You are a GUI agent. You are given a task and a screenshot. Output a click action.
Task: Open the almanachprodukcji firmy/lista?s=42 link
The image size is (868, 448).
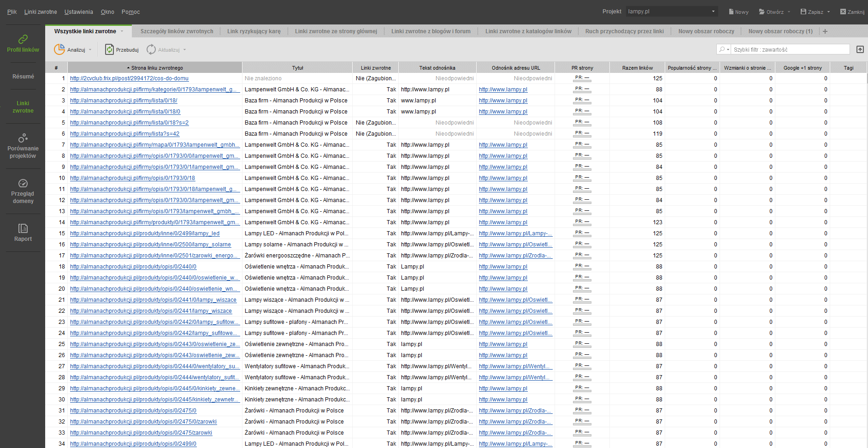click(124, 134)
